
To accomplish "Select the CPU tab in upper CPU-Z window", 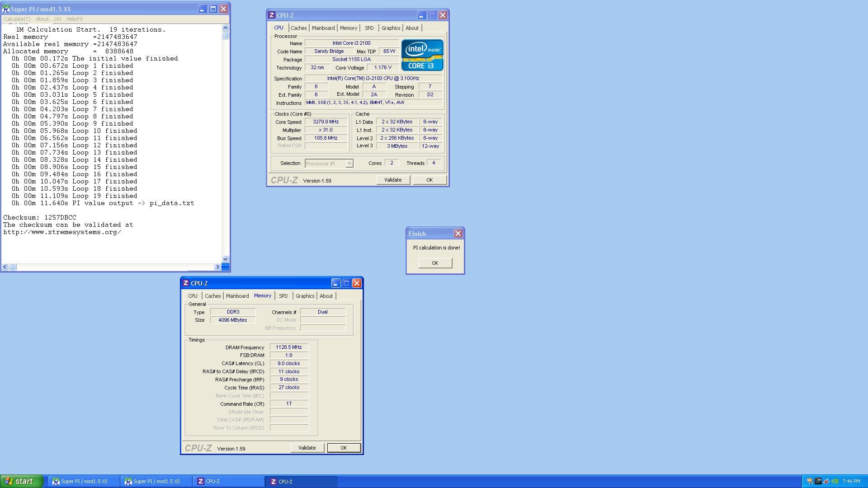I will coord(279,28).
